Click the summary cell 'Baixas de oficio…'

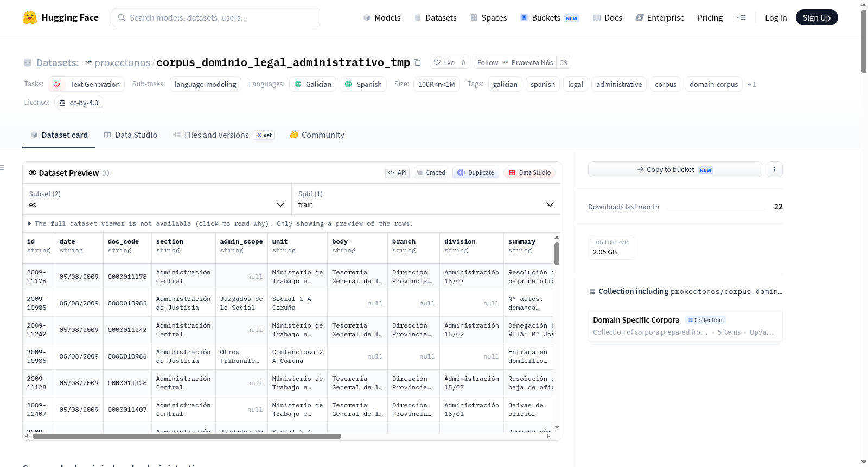529,410
